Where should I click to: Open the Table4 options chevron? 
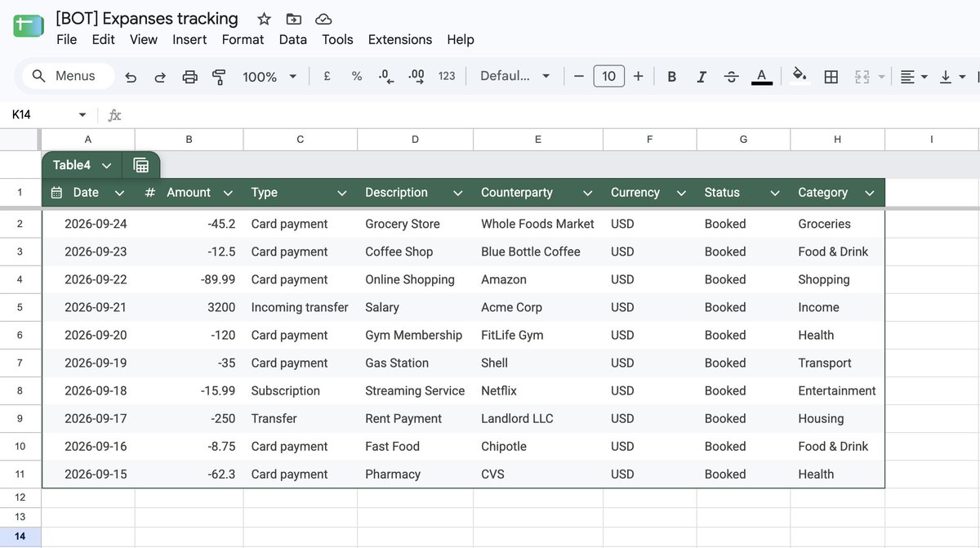[x=107, y=166]
